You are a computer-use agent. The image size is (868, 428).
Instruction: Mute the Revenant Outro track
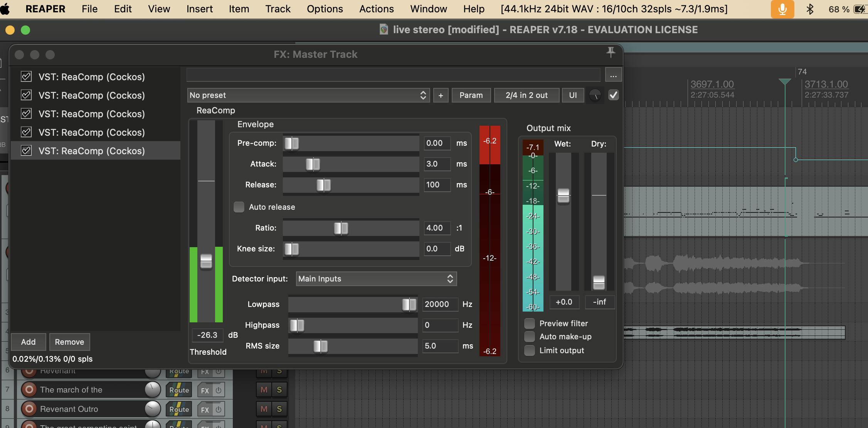pos(264,409)
